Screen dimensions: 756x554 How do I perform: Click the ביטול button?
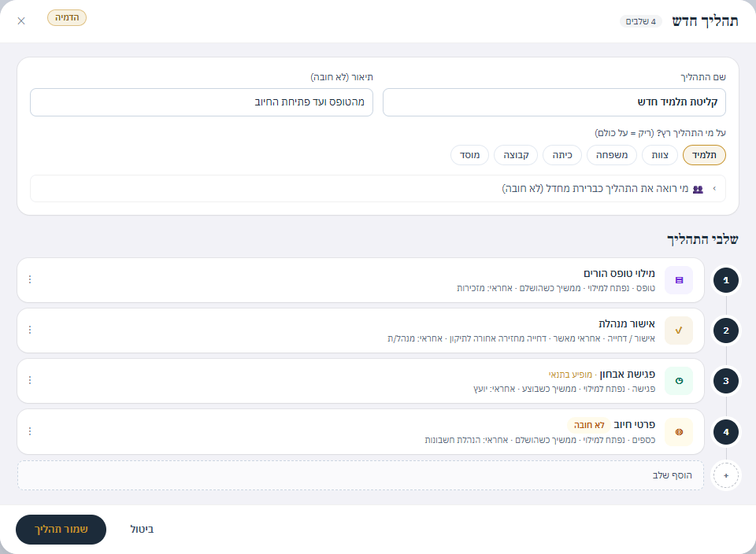point(142,530)
